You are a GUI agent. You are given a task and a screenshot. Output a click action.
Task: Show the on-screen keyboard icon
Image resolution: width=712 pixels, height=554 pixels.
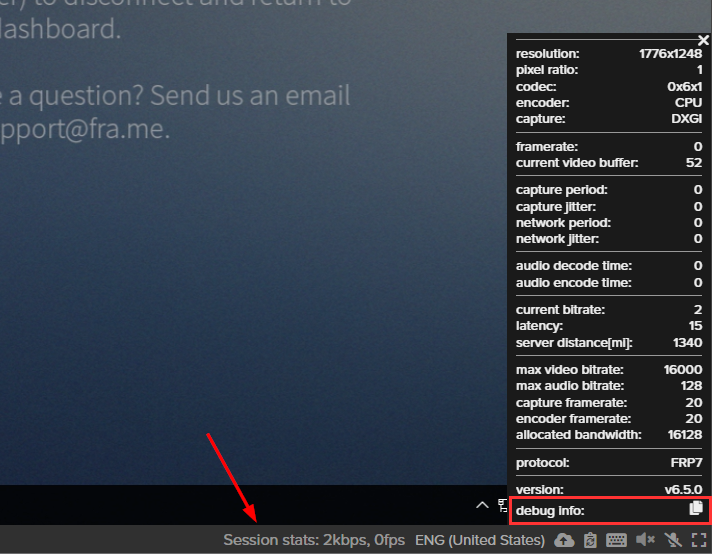617,541
